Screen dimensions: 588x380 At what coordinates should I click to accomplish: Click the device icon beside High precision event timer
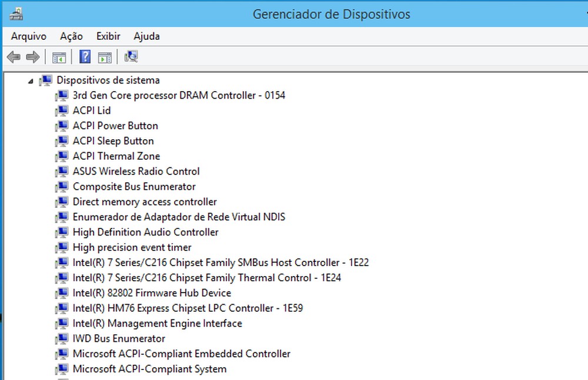coord(62,247)
